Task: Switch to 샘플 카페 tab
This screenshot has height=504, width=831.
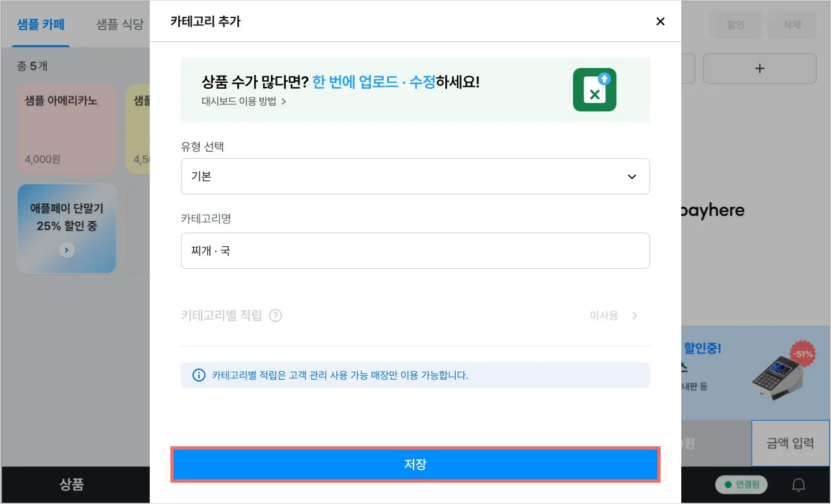Action: [41, 25]
